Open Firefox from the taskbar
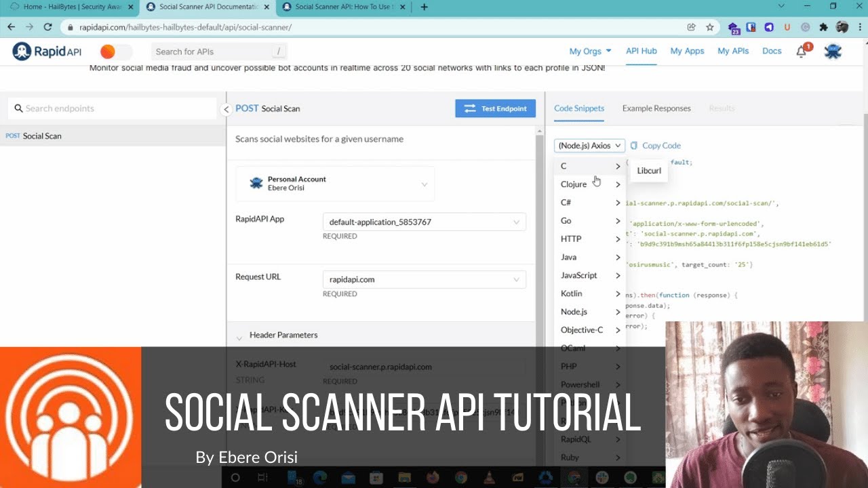The image size is (868, 488). click(432, 478)
